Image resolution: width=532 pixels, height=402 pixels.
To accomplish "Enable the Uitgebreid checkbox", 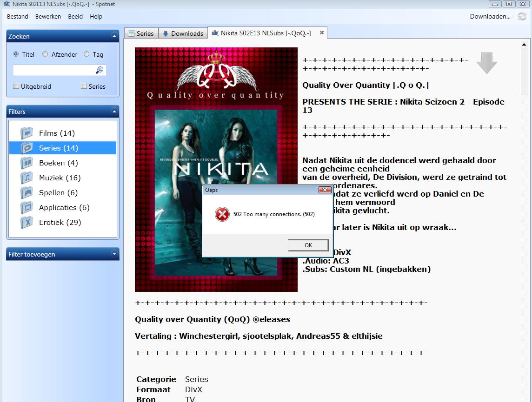I will [16, 86].
